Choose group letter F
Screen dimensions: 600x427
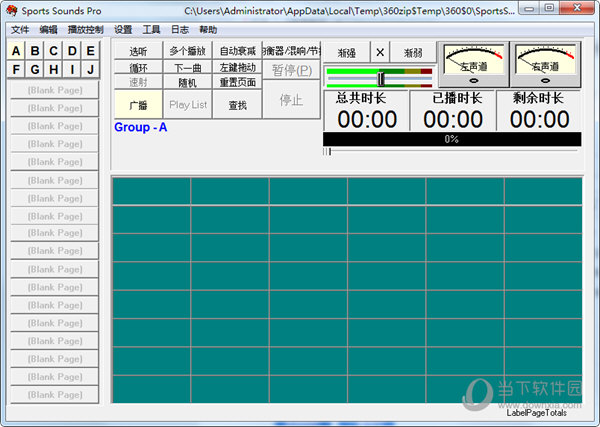[x=17, y=69]
